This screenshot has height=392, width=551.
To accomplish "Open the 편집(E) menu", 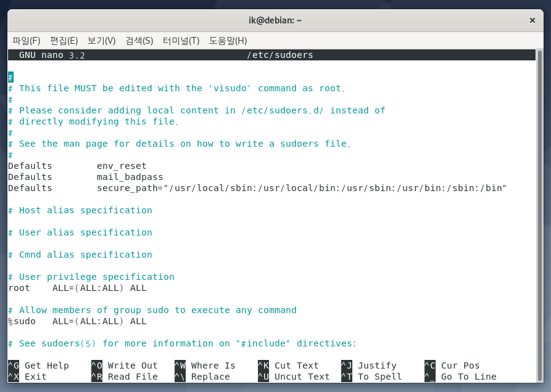I will 64,41.
